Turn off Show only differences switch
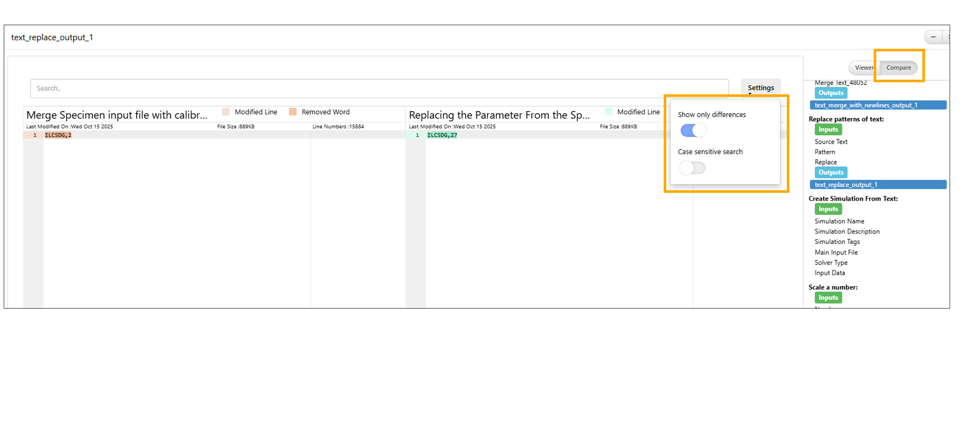Viewport: 980px width, 446px height. click(x=692, y=130)
